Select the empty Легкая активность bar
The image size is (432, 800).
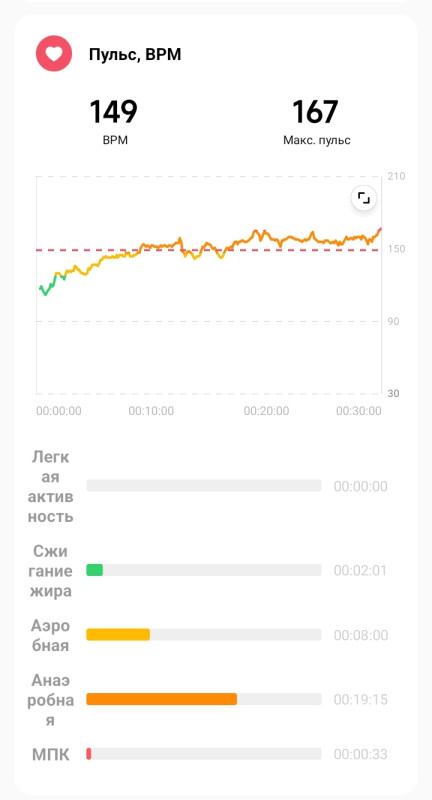(204, 486)
